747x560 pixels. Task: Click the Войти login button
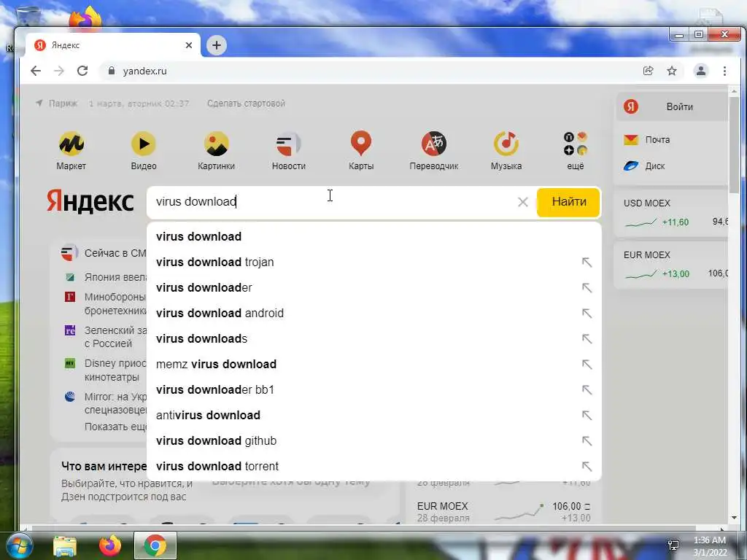coord(673,106)
